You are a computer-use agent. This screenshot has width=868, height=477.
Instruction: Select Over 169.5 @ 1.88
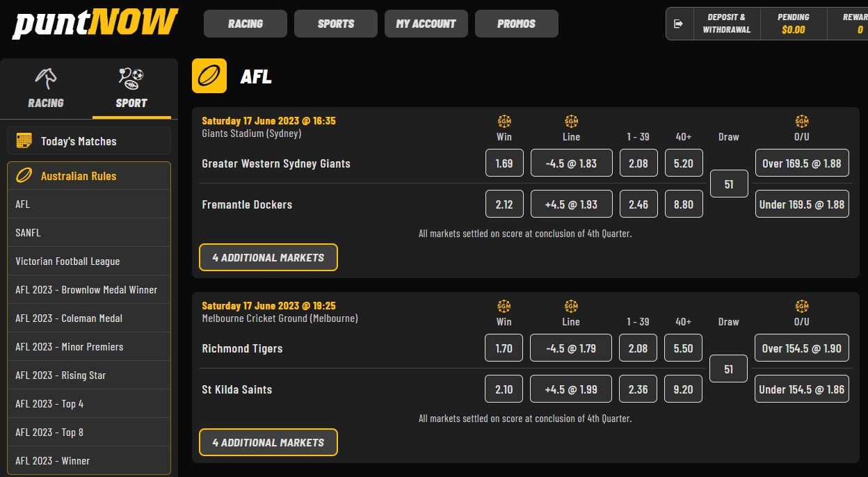pyautogui.click(x=802, y=163)
